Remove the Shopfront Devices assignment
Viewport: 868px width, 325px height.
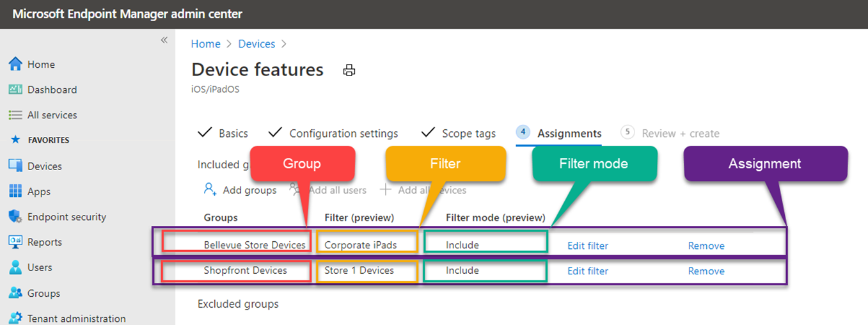click(x=706, y=271)
